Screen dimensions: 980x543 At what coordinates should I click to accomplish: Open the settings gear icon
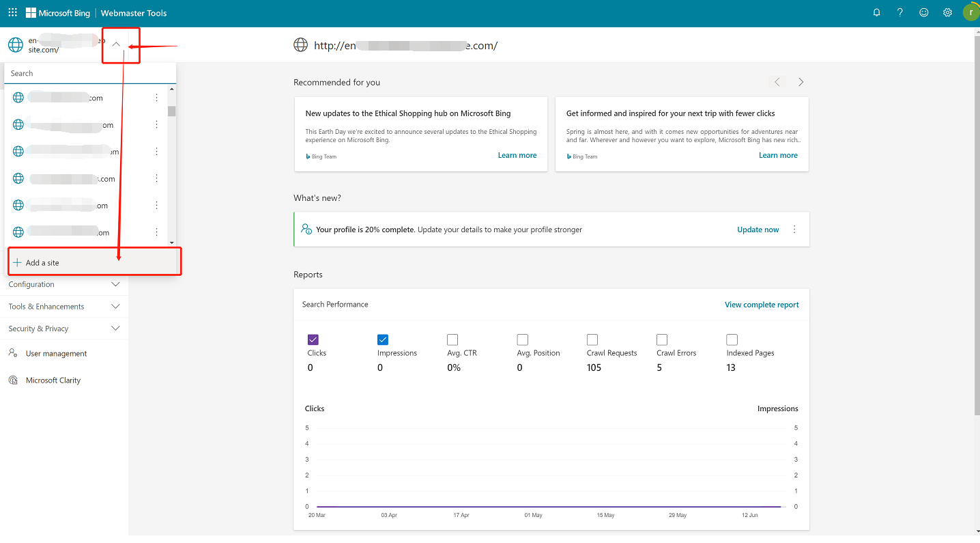coord(947,13)
